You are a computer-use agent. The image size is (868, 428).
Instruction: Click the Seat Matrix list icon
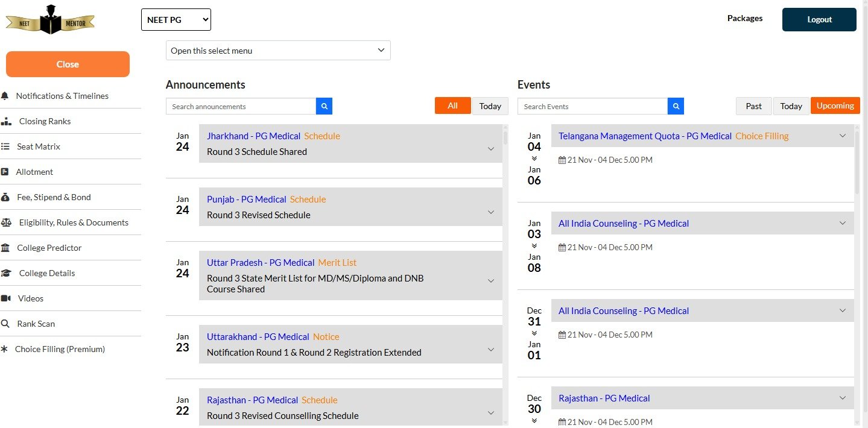(5, 146)
